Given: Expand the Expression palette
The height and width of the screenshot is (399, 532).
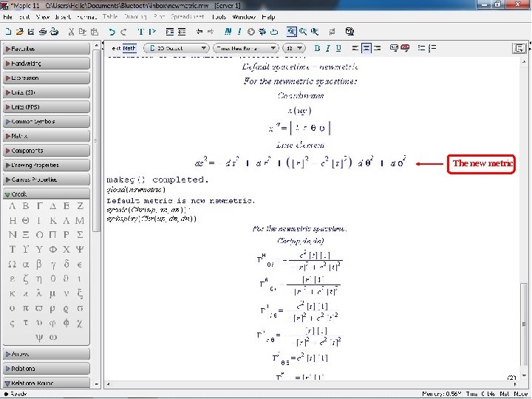Looking at the screenshot, I should coord(47,78).
